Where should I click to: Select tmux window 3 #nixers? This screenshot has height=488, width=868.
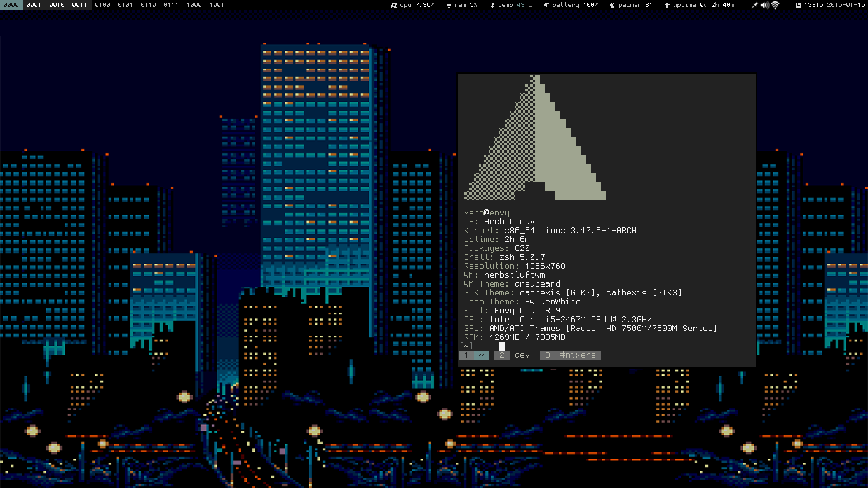click(x=571, y=355)
